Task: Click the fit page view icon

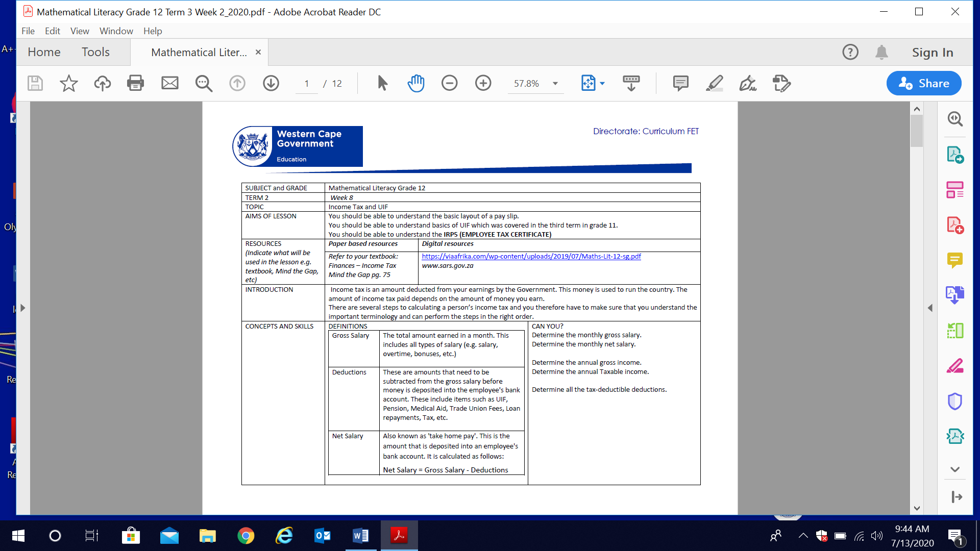Action: [588, 83]
